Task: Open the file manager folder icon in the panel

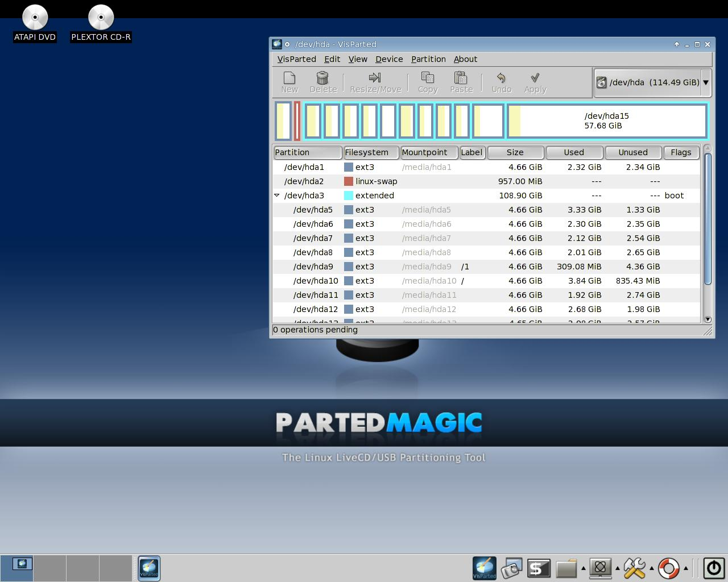Action: pyautogui.click(x=566, y=568)
